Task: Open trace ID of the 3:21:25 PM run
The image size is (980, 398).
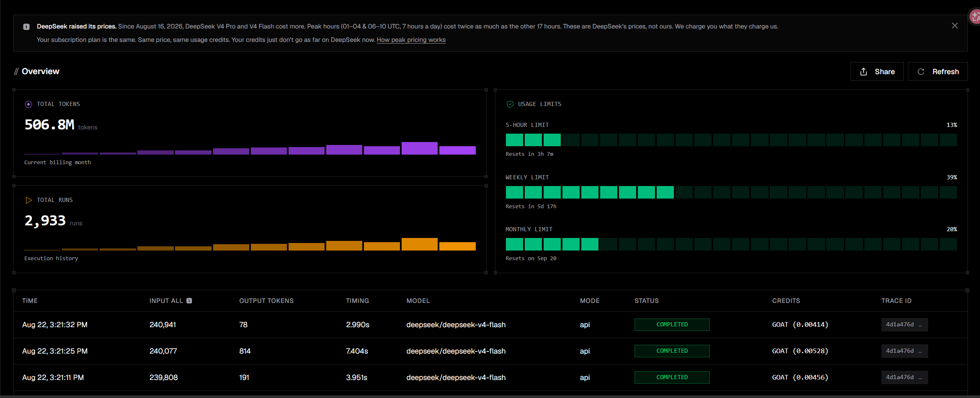Action: 904,351
